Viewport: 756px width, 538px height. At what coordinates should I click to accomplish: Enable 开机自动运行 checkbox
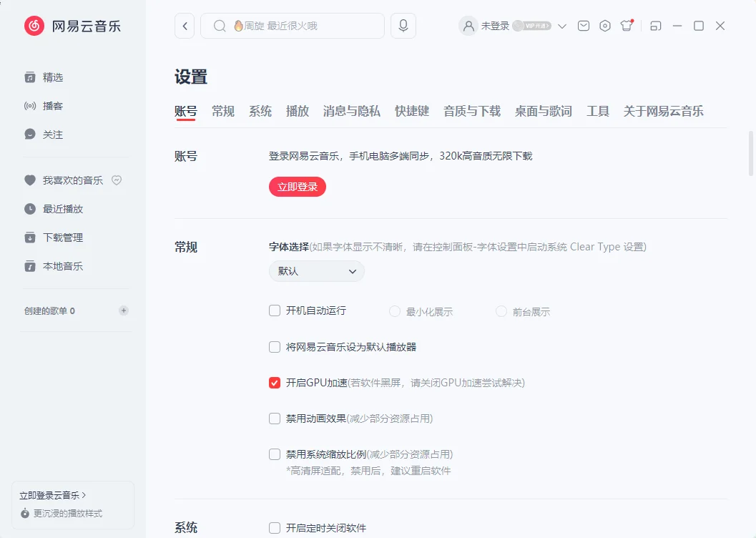275,310
